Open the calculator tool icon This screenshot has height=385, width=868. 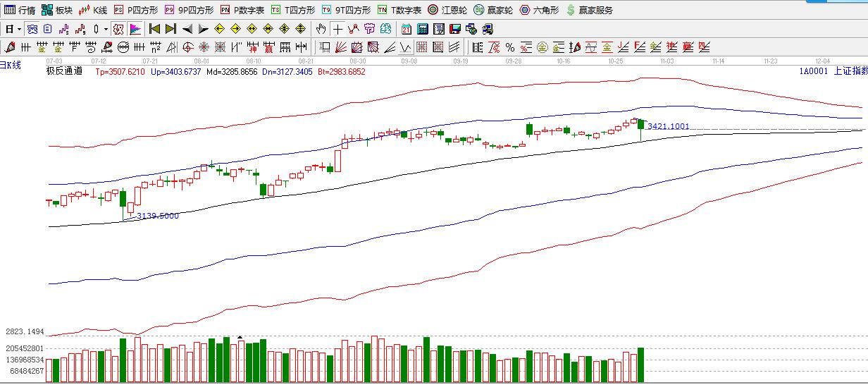(x=423, y=29)
